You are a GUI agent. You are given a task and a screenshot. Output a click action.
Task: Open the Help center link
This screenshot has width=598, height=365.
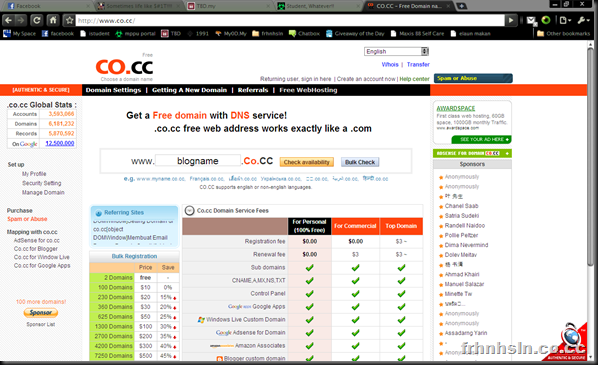tap(414, 79)
